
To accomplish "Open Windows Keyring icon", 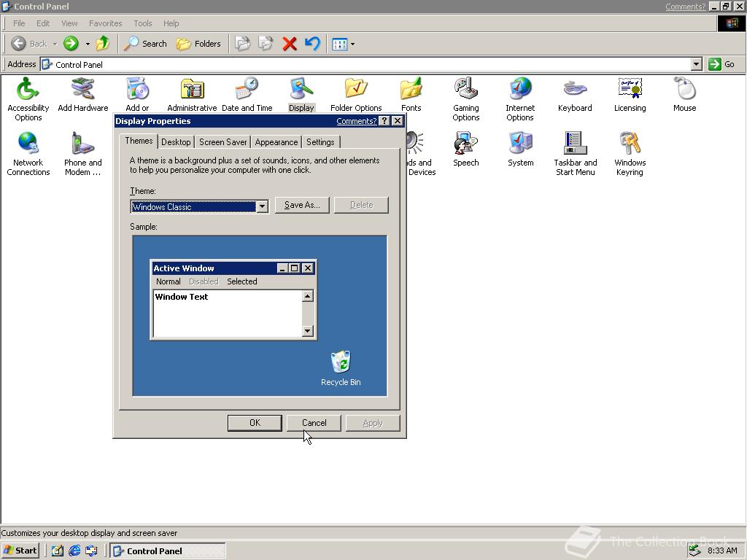I will click(x=630, y=154).
